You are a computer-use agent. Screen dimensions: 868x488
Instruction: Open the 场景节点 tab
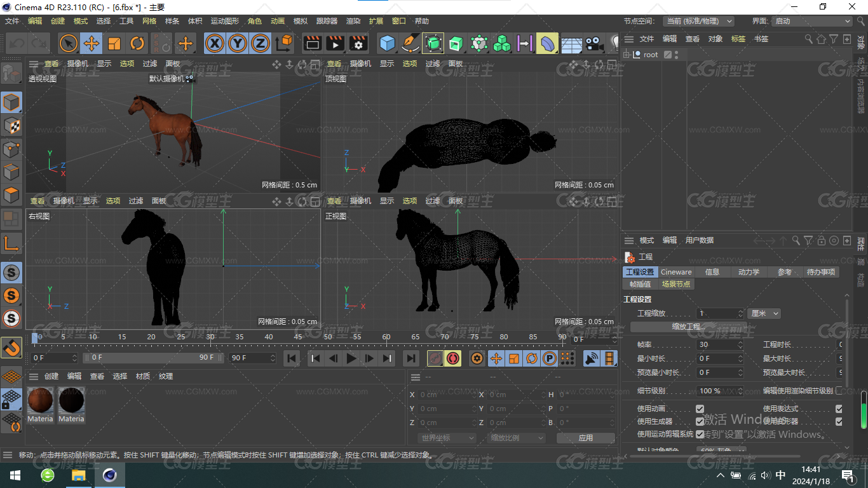676,284
